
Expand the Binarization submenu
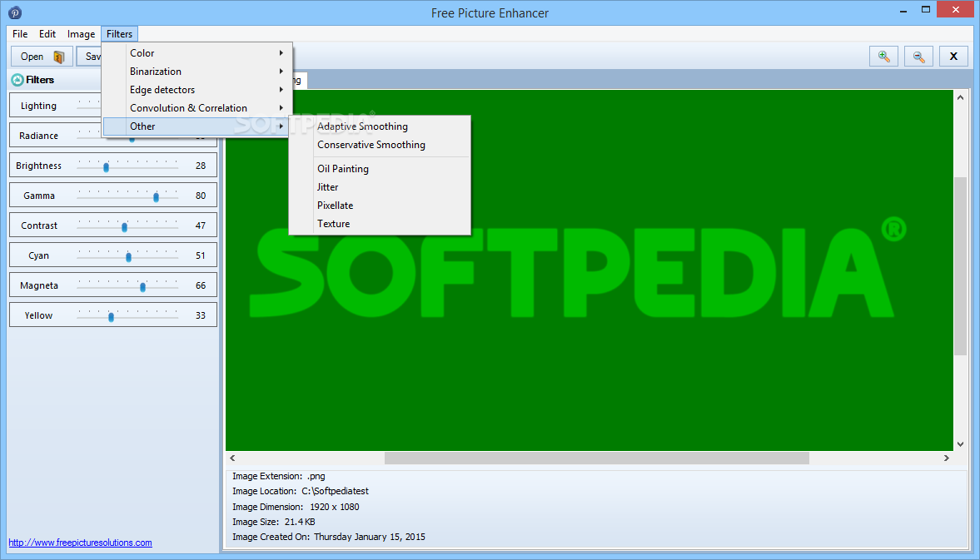click(x=196, y=72)
